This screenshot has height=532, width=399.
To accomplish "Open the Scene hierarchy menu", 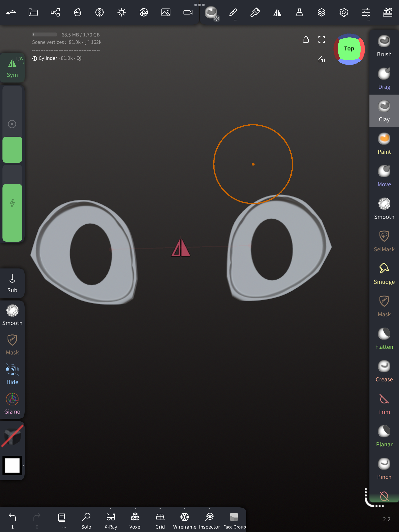I will pyautogui.click(x=55, y=12).
